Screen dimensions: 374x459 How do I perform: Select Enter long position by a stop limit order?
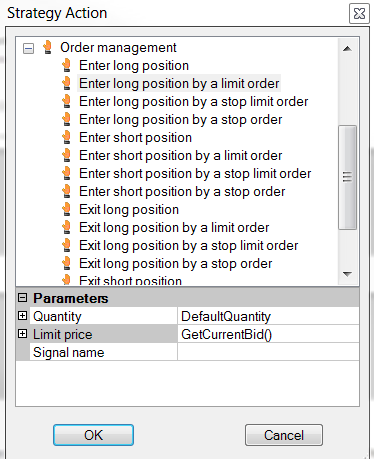click(x=193, y=102)
